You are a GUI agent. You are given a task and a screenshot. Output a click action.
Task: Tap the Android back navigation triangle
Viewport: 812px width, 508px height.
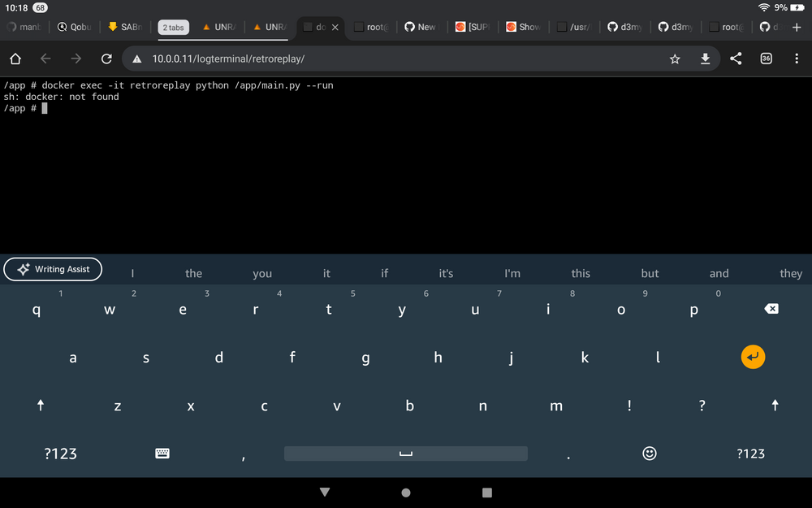(x=325, y=492)
